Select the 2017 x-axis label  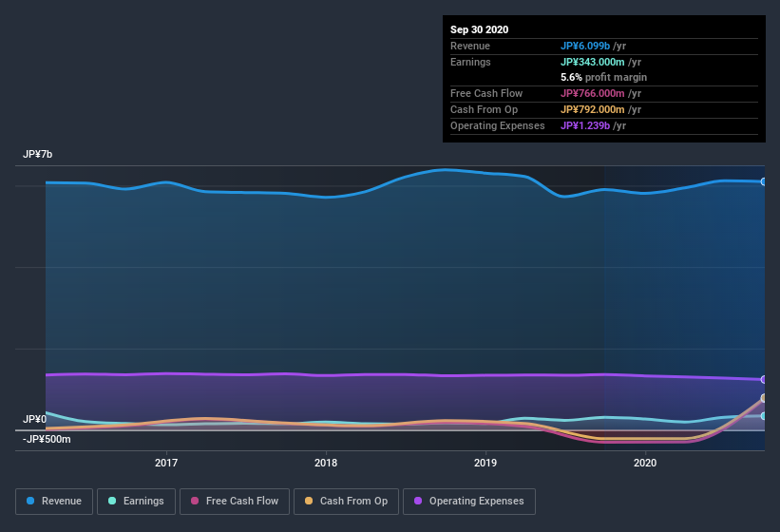point(166,463)
